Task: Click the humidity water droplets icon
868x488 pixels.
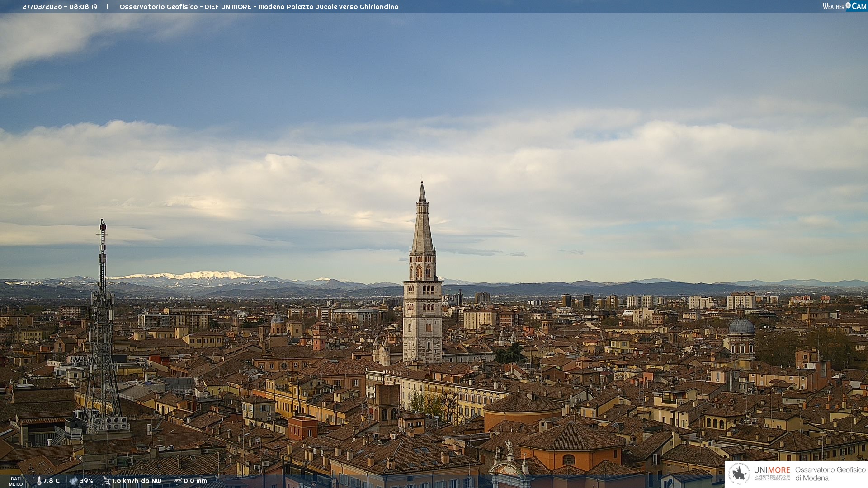Action: tap(73, 481)
